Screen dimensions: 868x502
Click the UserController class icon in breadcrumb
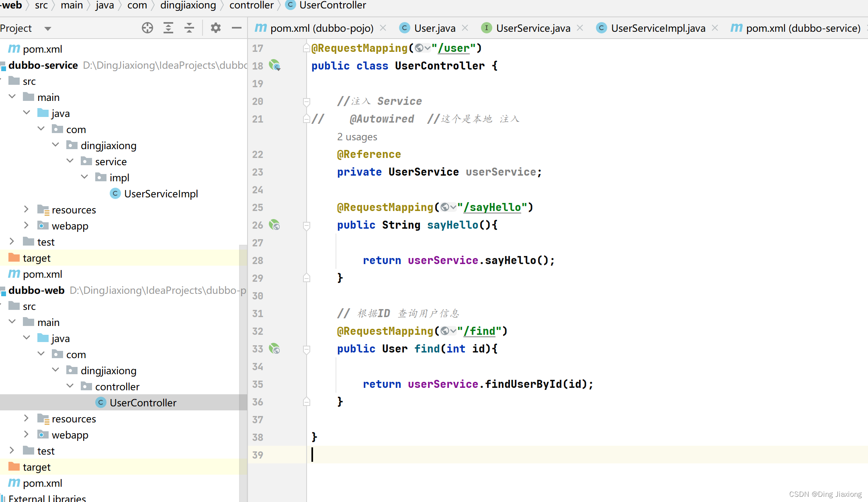click(x=290, y=5)
